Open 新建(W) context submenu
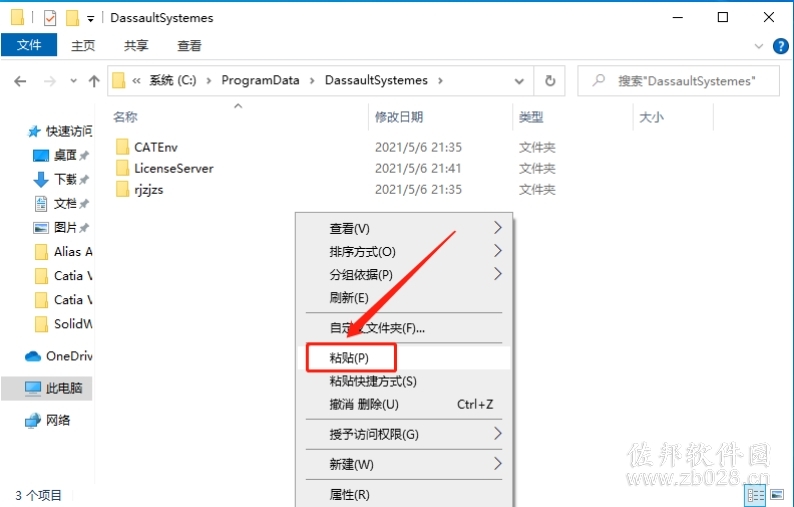 tap(404, 464)
